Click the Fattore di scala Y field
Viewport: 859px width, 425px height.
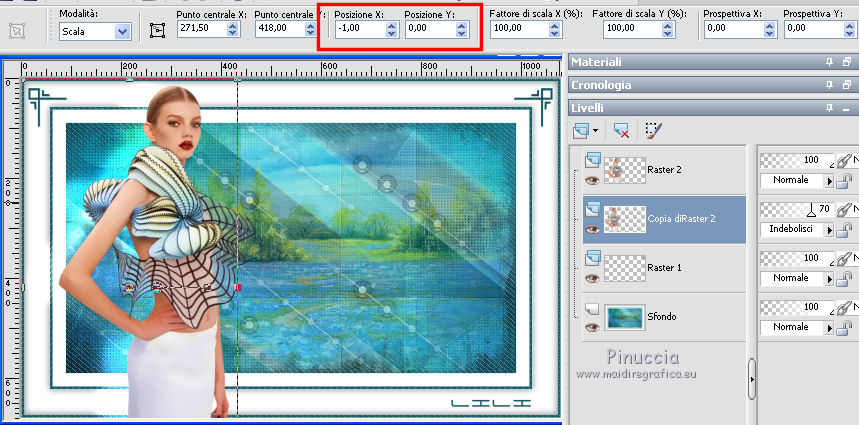(632, 29)
